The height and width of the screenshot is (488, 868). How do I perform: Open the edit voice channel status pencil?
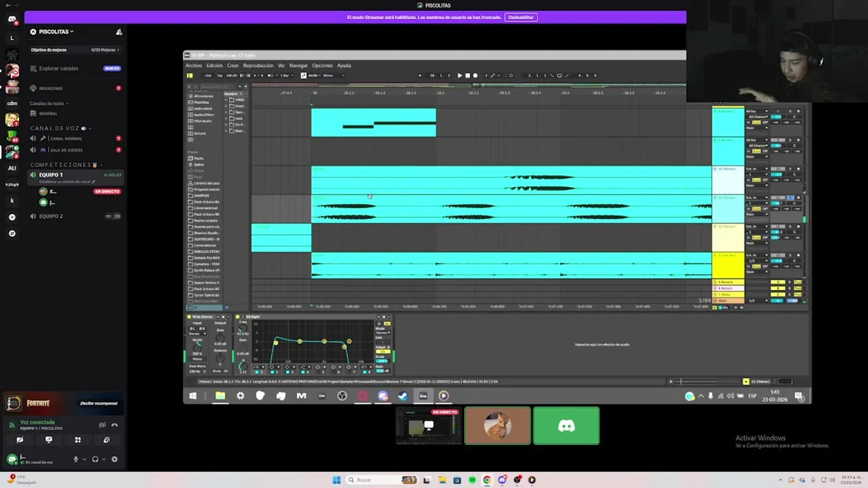pos(94,182)
